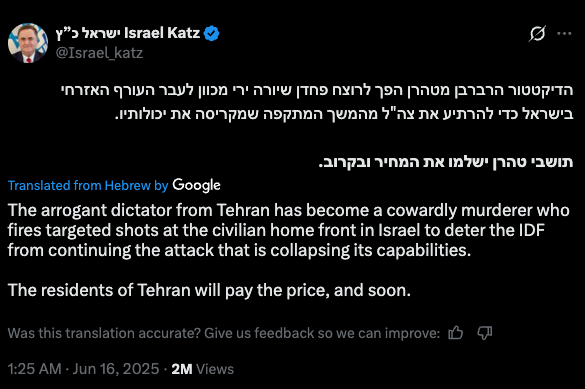Click 'Was this translation accurate?' feedback text

click(224, 333)
